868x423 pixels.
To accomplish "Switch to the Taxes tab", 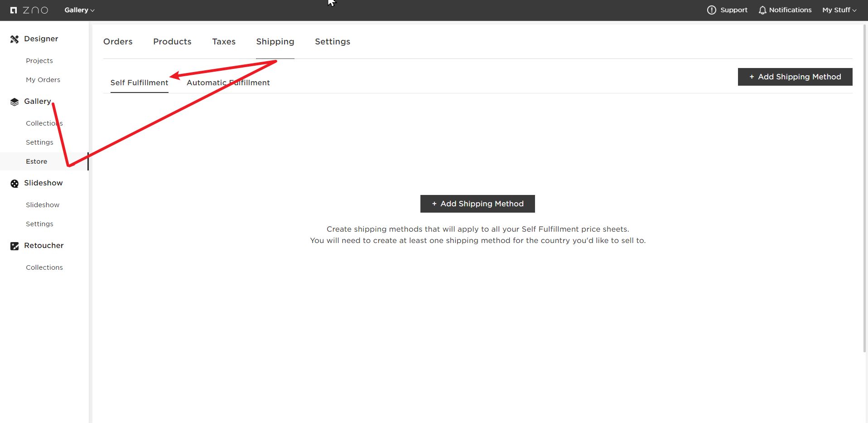I will 224,42.
